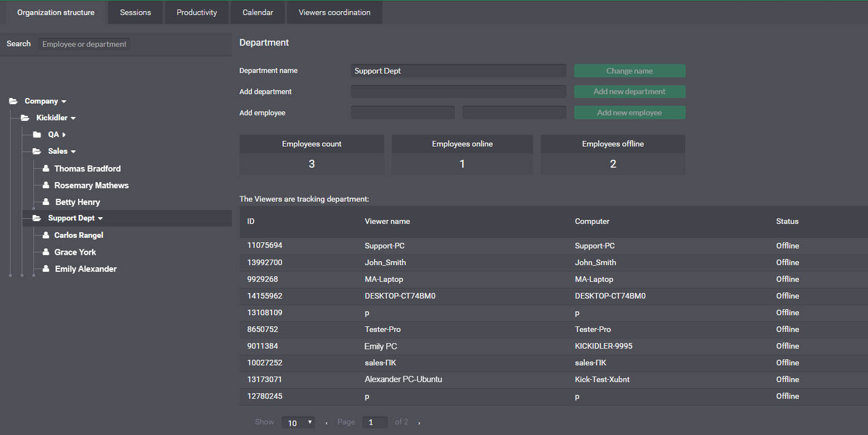Collapse the Kickidler node arrow
The width and height of the screenshot is (868, 435).
click(73, 119)
